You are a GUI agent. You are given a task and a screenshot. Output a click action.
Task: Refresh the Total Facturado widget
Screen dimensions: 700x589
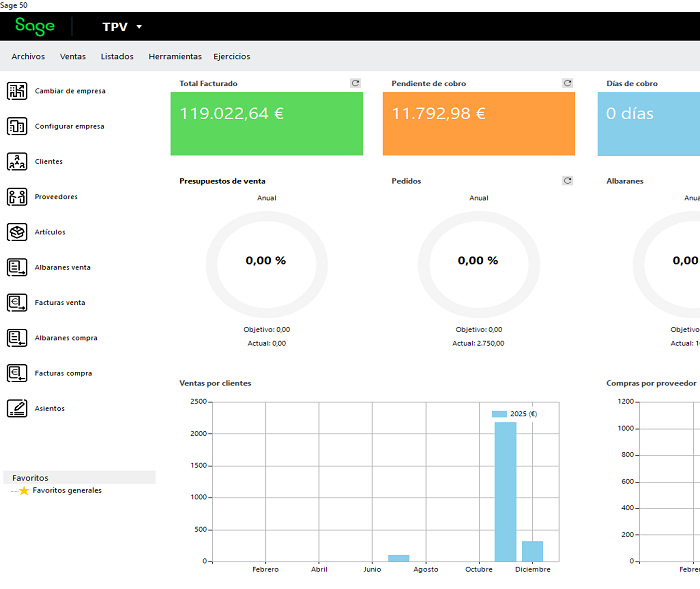tap(355, 83)
